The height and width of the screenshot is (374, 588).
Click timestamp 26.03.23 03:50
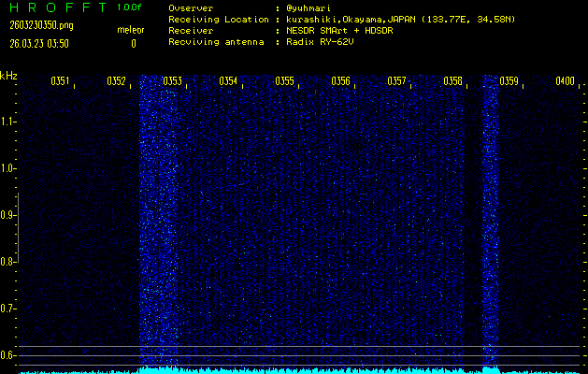39,44
